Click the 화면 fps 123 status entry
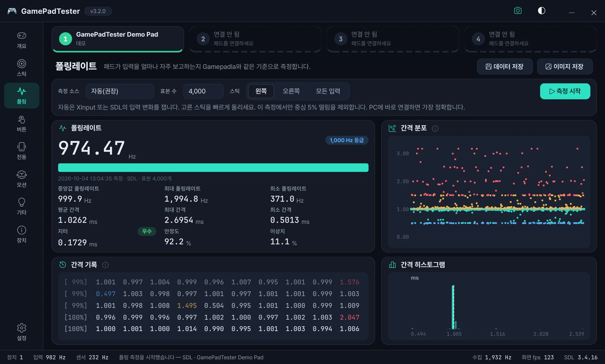The width and height of the screenshot is (605, 364). (537, 357)
